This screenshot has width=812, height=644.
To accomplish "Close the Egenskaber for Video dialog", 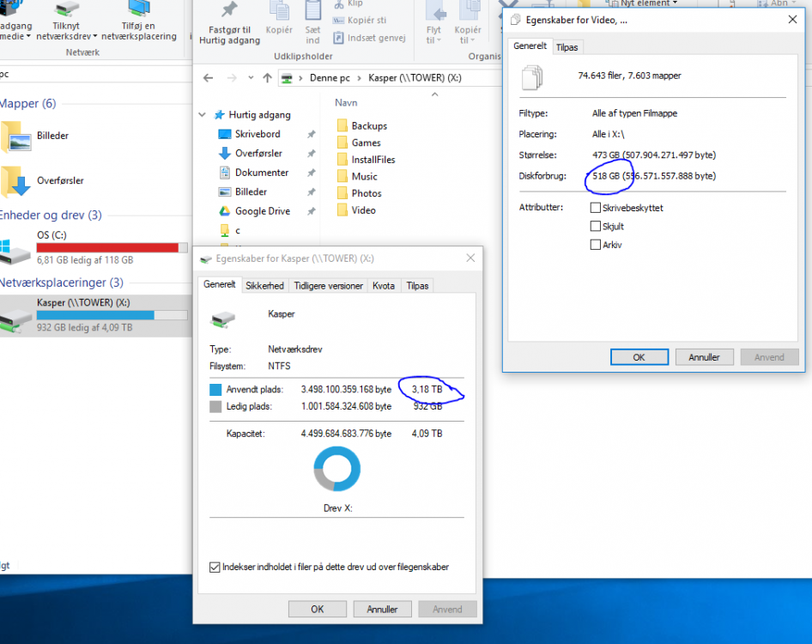I will (792, 20).
